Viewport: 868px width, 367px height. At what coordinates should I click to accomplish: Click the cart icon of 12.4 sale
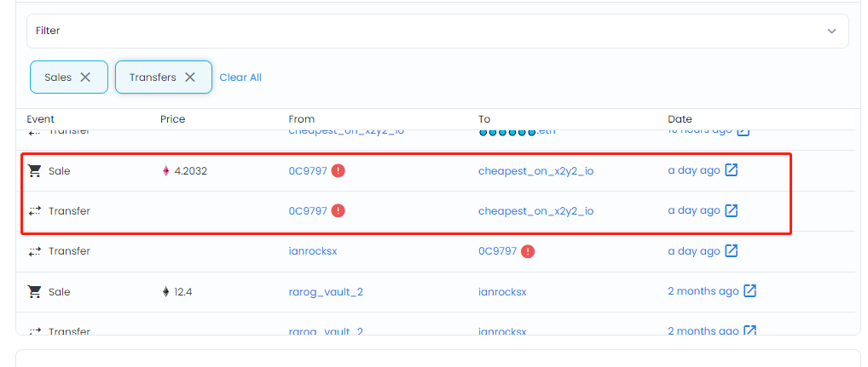[34, 291]
